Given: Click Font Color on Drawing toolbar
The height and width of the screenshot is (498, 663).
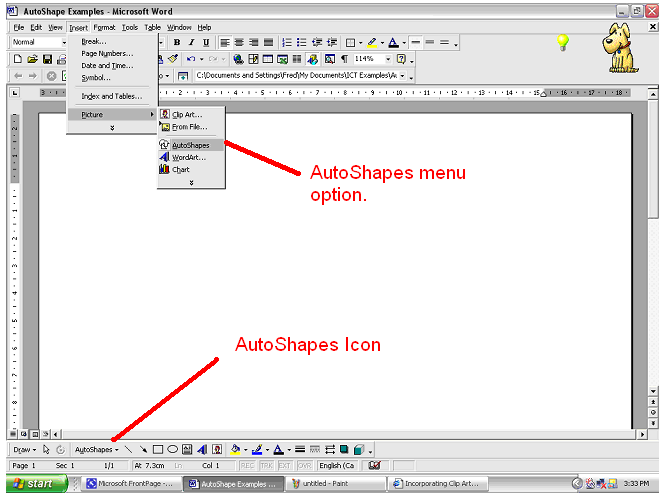Looking at the screenshot, I should pyautogui.click(x=279, y=449).
